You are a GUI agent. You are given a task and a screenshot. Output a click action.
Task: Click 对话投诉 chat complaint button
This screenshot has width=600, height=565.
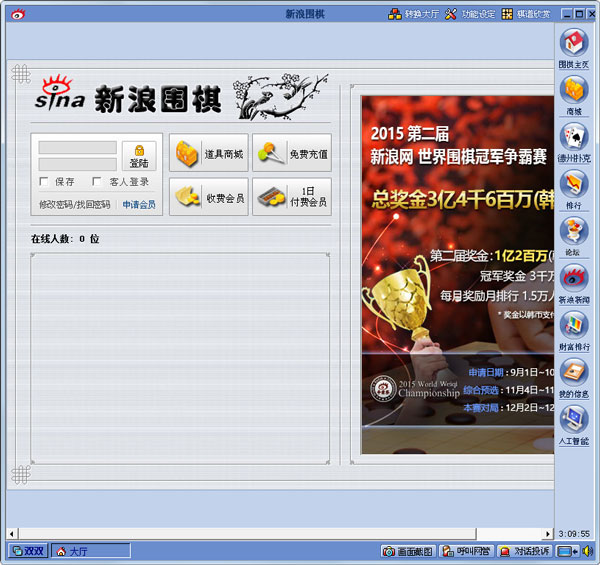pyautogui.click(x=525, y=551)
